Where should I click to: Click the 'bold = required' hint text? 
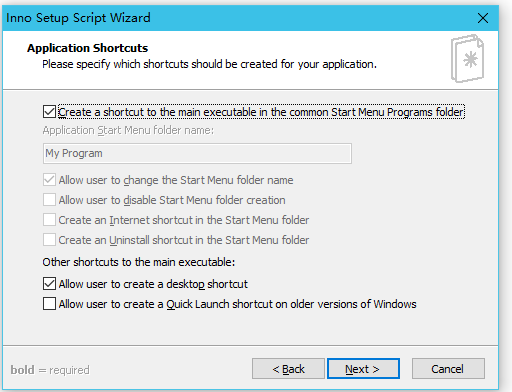[50, 370]
